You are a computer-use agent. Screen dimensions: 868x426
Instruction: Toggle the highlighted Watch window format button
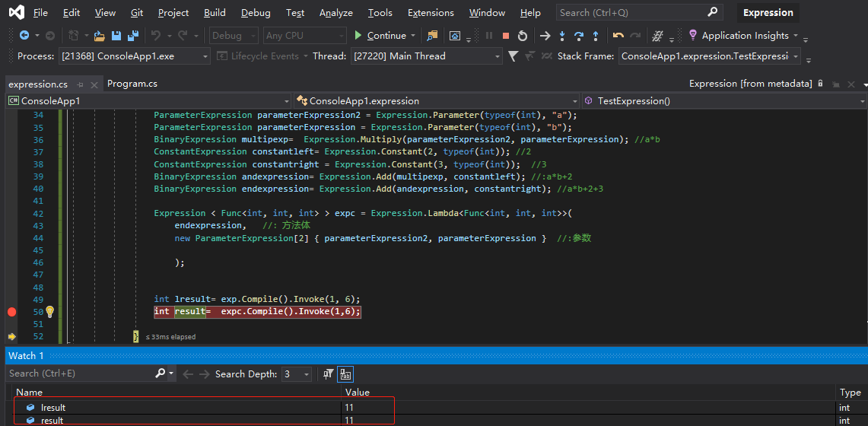pos(345,374)
